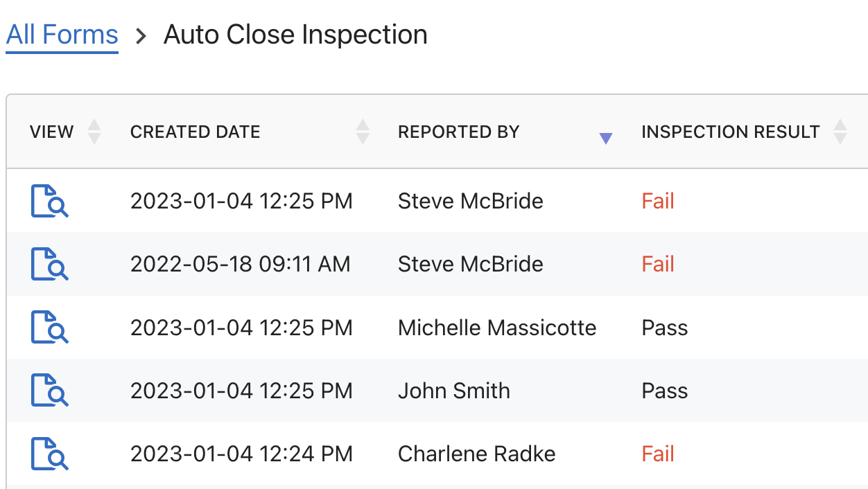Toggle Reported By sort arrow

pos(605,138)
